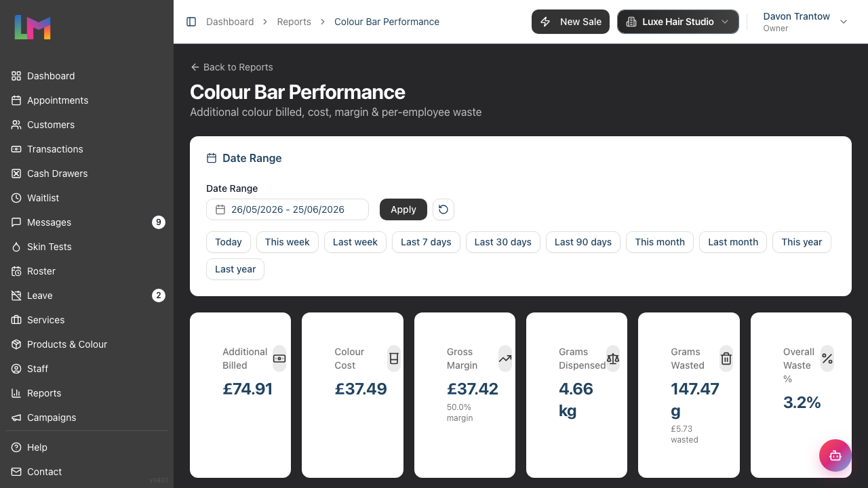Click the Contact envelope icon
The width and height of the screenshot is (868, 488).
pyautogui.click(x=16, y=472)
